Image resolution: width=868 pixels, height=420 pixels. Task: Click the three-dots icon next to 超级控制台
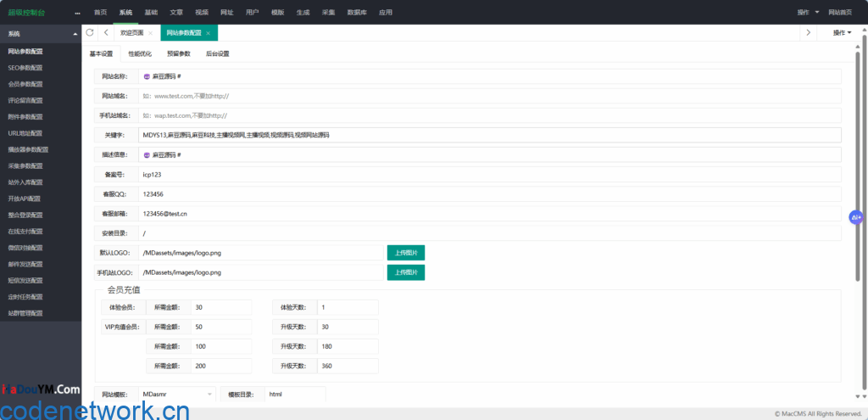[x=77, y=12]
